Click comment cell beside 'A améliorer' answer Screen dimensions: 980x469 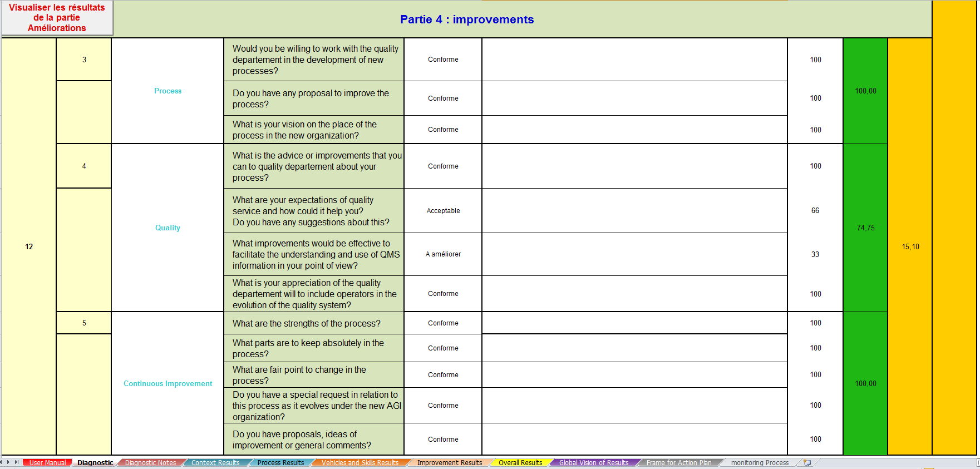pos(634,254)
